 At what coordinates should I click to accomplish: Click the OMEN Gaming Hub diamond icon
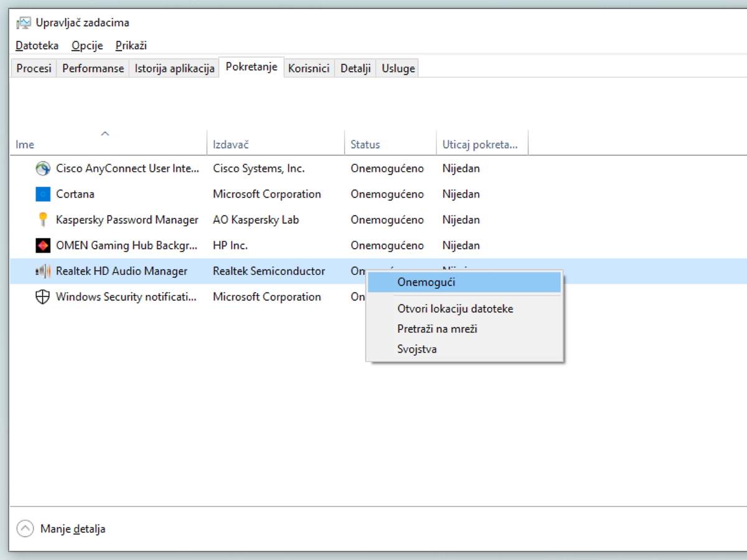(42, 245)
